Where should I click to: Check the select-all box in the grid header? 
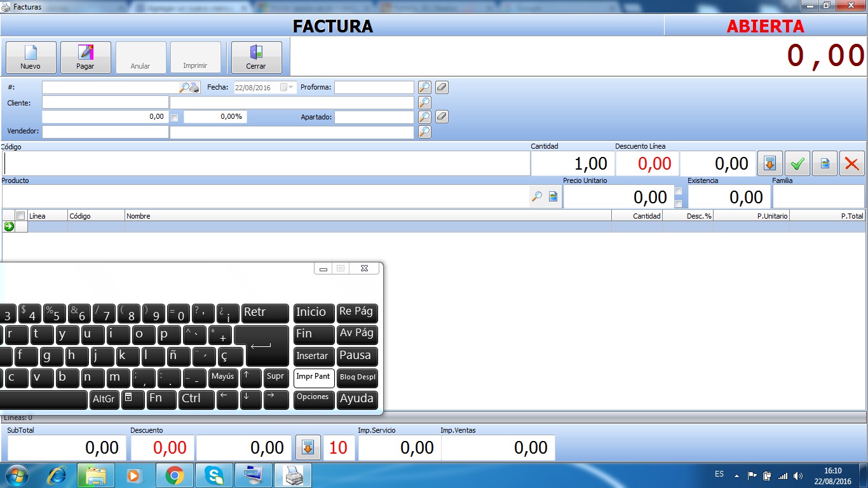coord(20,216)
